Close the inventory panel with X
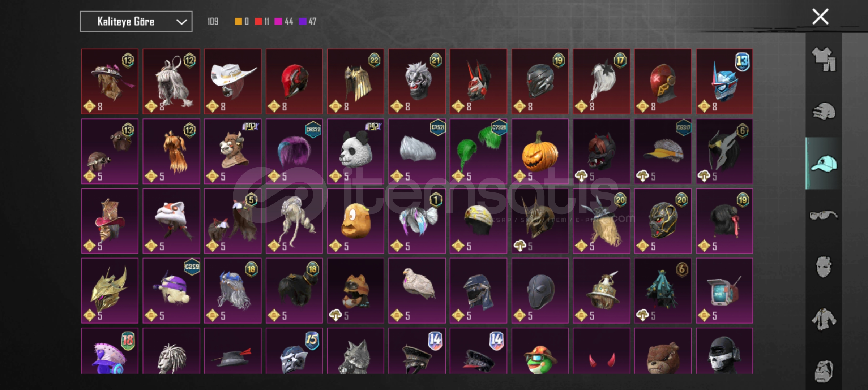The image size is (868, 390). tap(820, 17)
